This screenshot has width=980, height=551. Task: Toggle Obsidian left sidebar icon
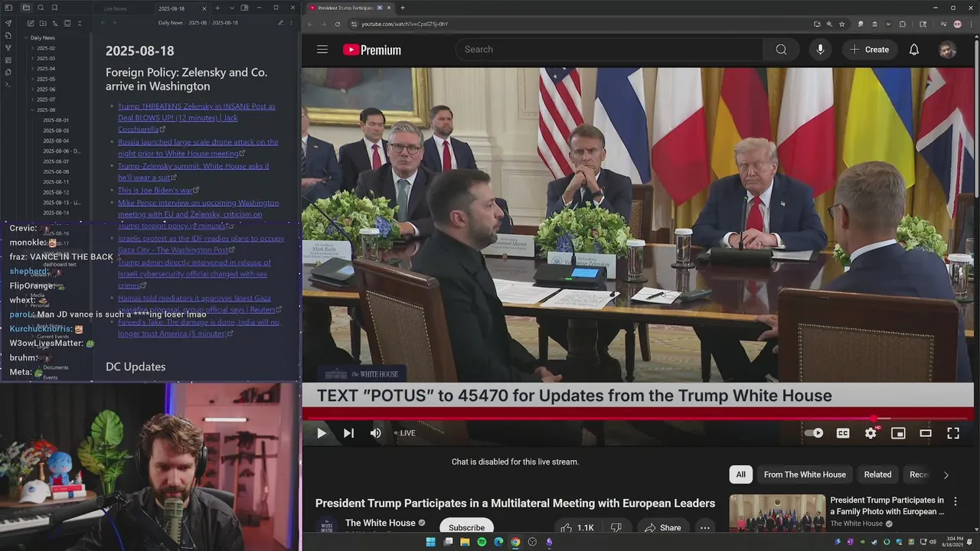point(8,8)
